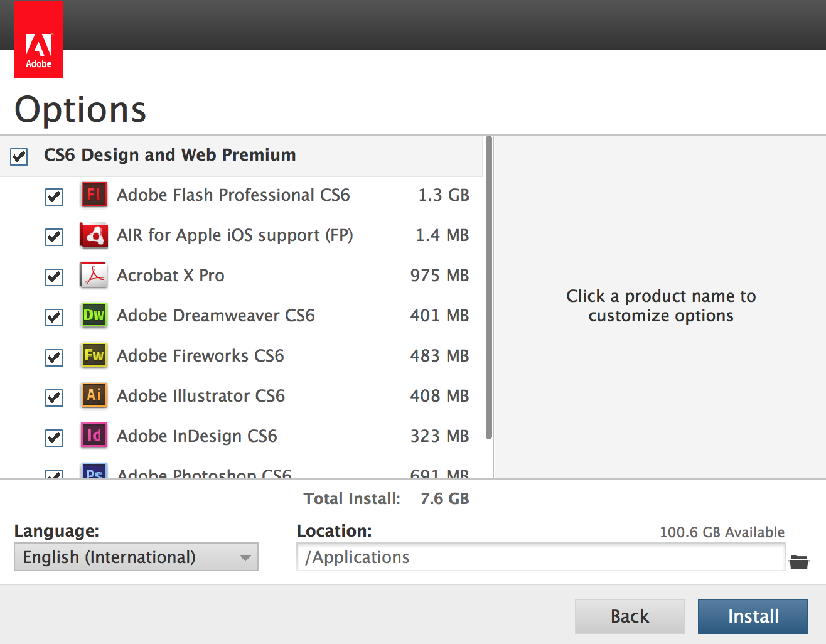Click the AIR for Apple iOS icon

(x=94, y=235)
